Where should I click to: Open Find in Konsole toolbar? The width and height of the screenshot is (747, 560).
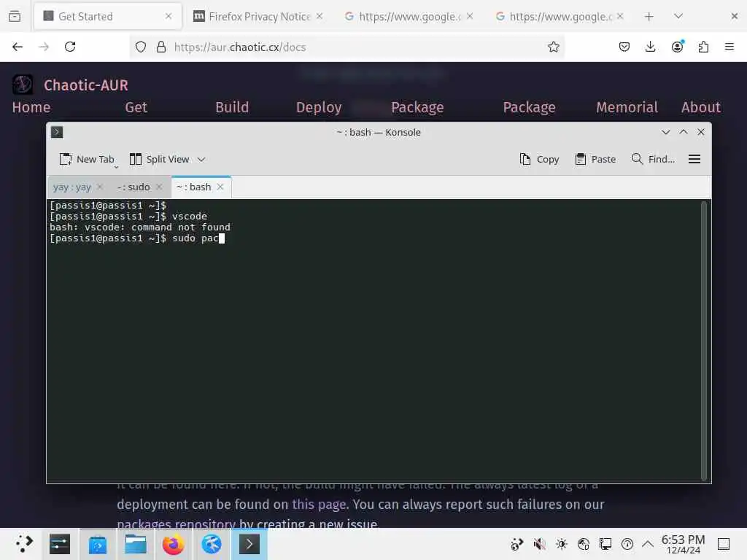(653, 159)
